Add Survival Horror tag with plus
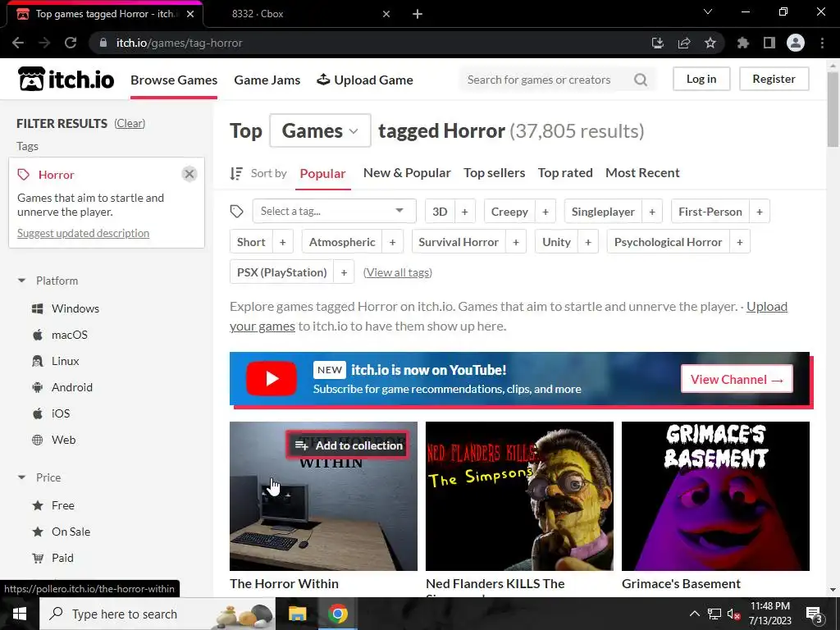Viewport: 840px width, 630px height. [x=516, y=242]
